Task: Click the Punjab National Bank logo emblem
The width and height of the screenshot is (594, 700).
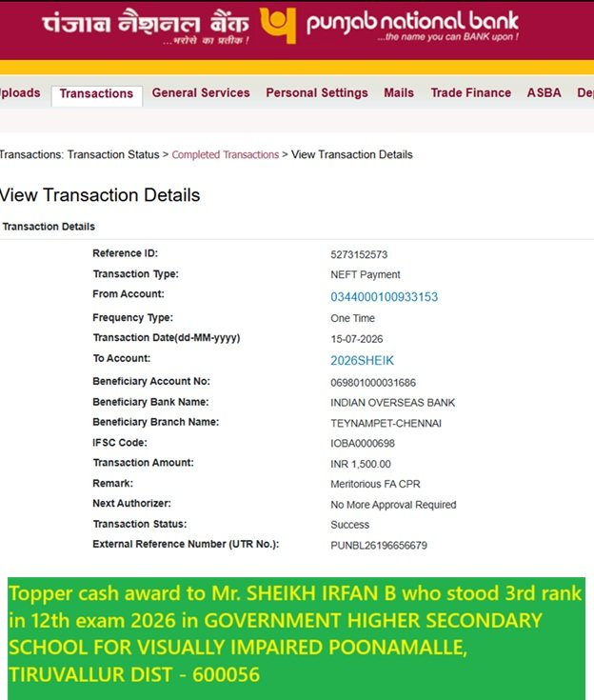Action: [278, 26]
